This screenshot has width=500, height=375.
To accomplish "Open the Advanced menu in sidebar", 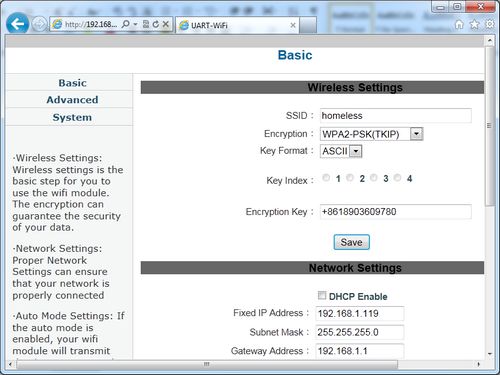I will 72,100.
